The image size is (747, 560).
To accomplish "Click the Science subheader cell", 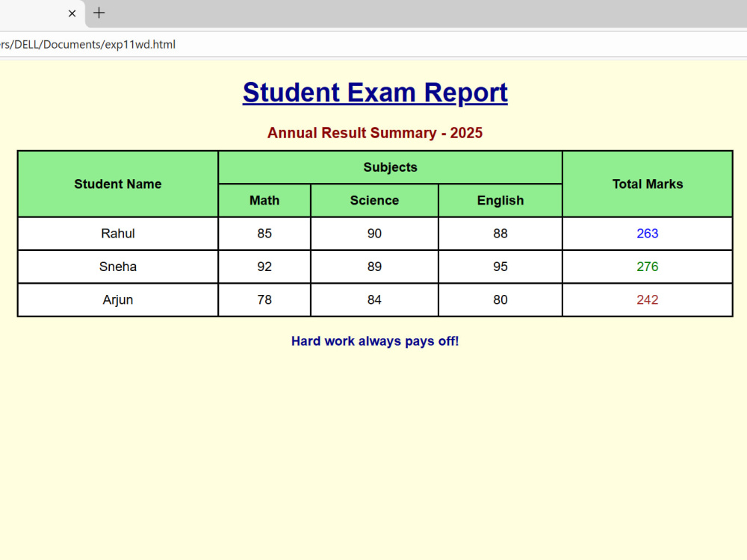I will click(x=374, y=200).
